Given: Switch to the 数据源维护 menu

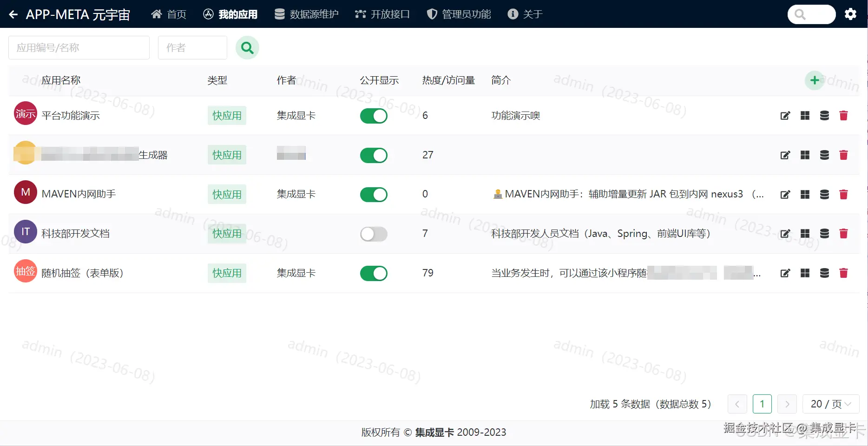Looking at the screenshot, I should tap(306, 14).
